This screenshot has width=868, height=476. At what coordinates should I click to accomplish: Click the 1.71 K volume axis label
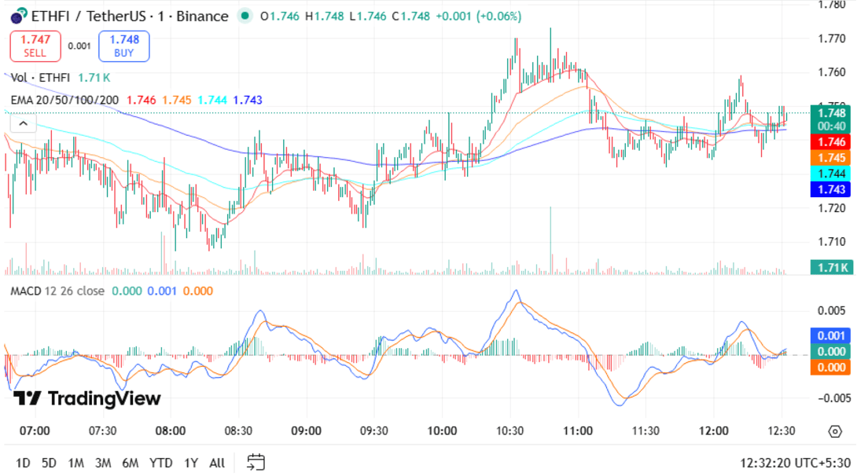pos(832,268)
